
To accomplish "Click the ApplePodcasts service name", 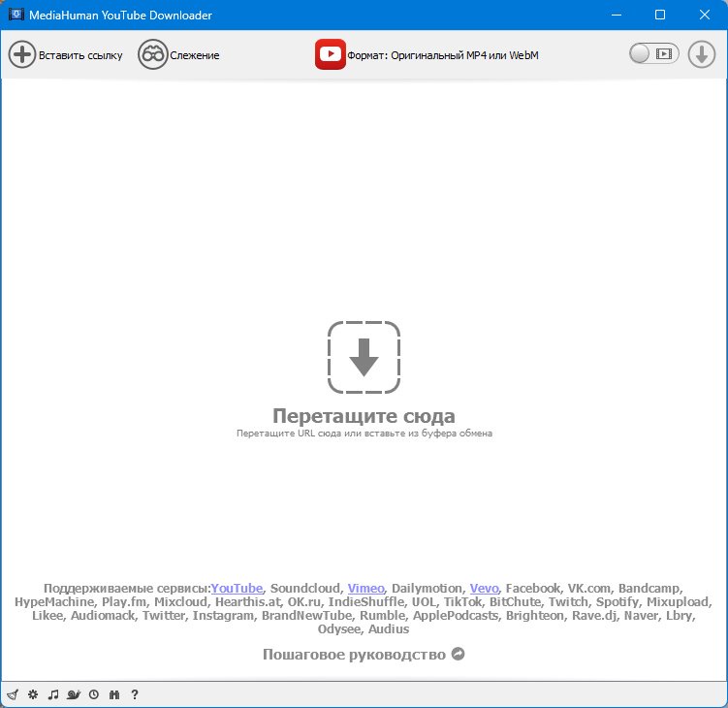I will tap(456, 616).
